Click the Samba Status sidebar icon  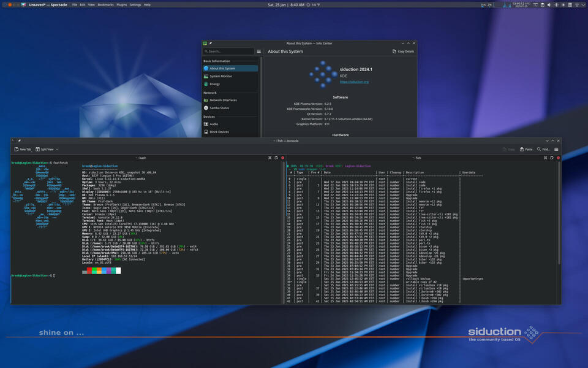coord(206,108)
